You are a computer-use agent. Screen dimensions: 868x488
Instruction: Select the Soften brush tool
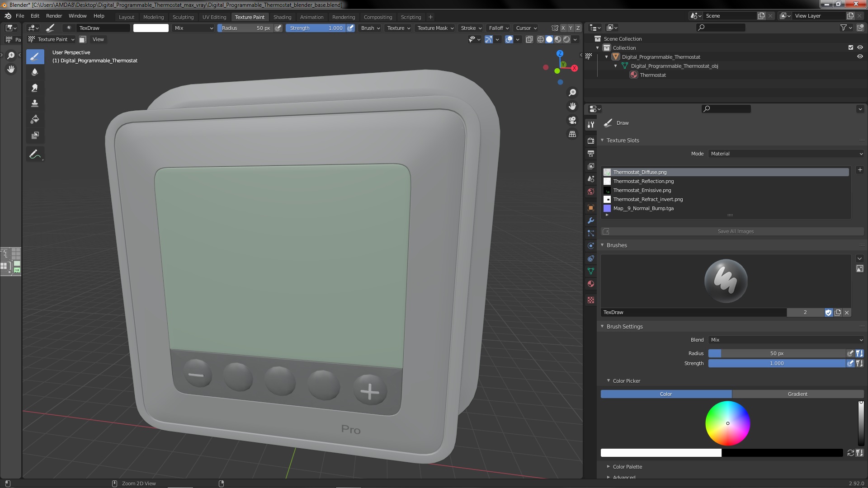click(x=35, y=72)
